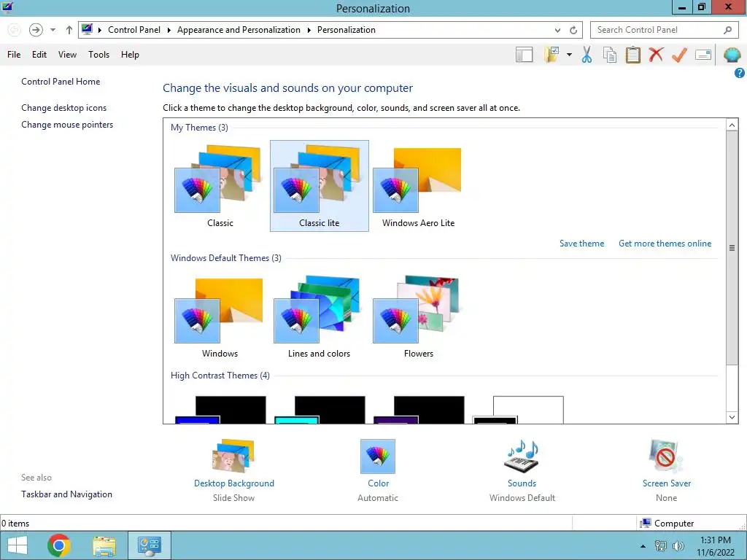Screen dimensions: 747x560
Task: Click Save theme link
Action: [581, 244]
